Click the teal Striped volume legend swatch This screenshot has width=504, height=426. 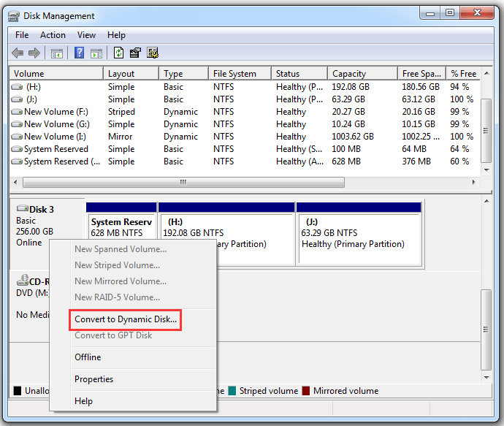[232, 391]
